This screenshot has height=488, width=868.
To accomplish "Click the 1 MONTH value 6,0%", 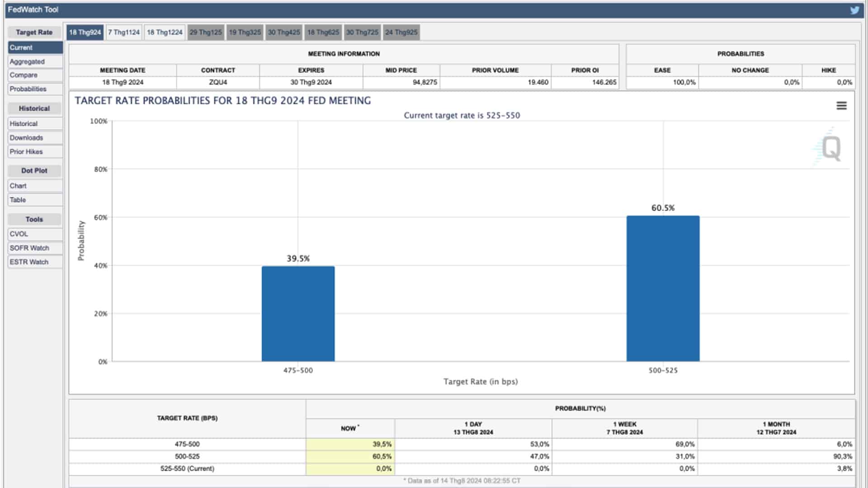I will click(x=844, y=444).
